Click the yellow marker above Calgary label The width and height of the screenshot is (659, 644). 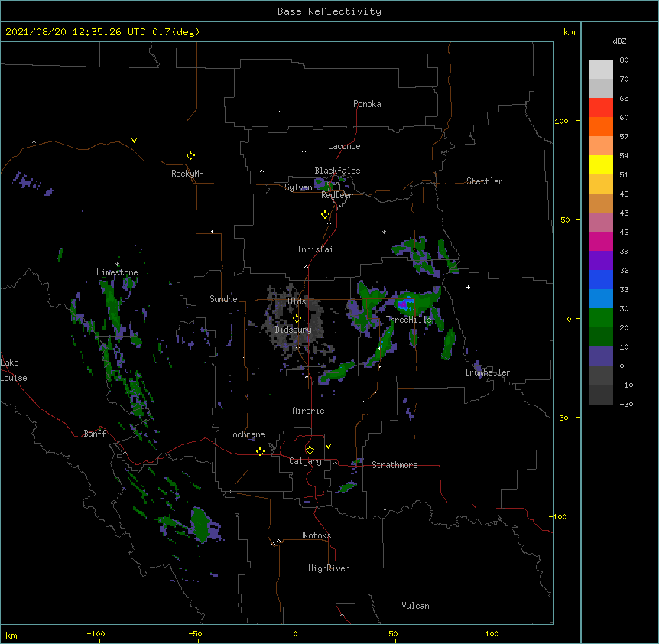tap(310, 450)
